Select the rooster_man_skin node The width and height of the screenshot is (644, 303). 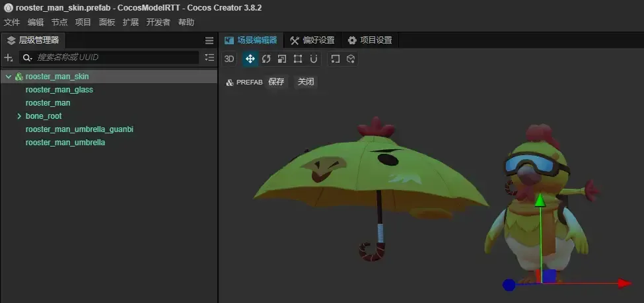57,77
